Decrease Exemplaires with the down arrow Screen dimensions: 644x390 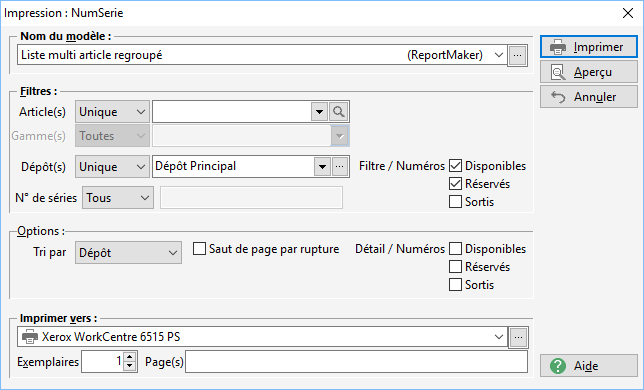[x=130, y=366]
